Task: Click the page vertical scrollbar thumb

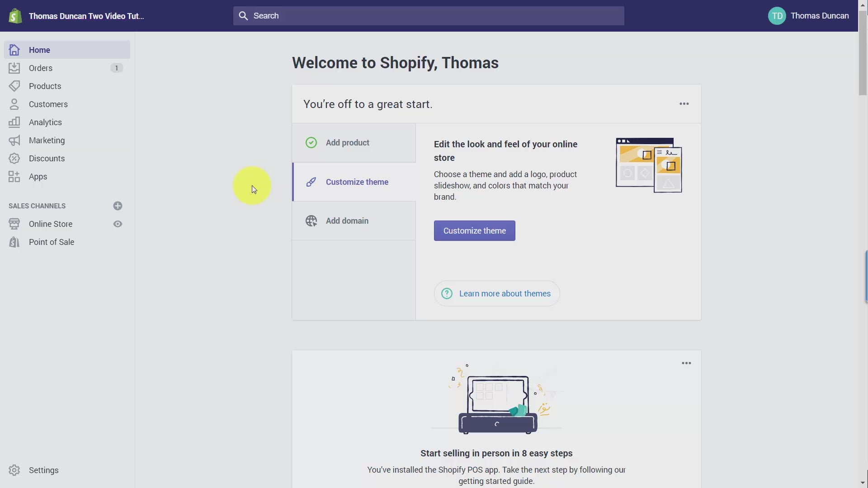Action: pyautogui.click(x=863, y=53)
